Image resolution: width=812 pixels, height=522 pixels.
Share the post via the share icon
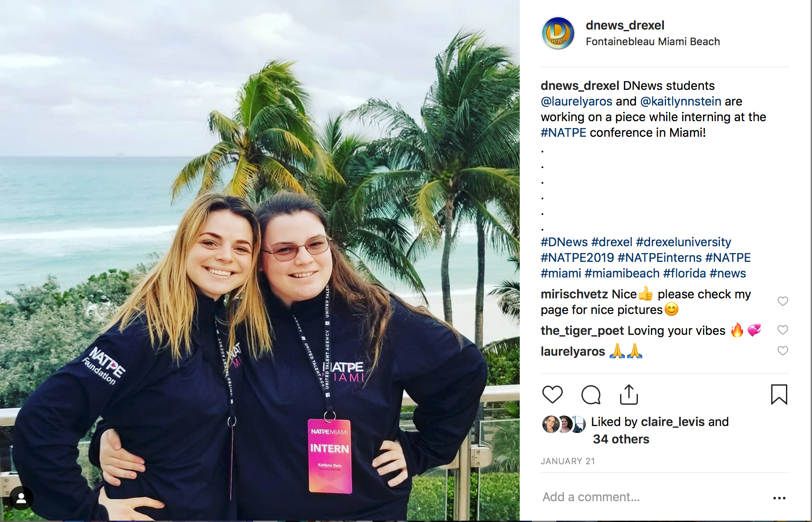point(629,395)
